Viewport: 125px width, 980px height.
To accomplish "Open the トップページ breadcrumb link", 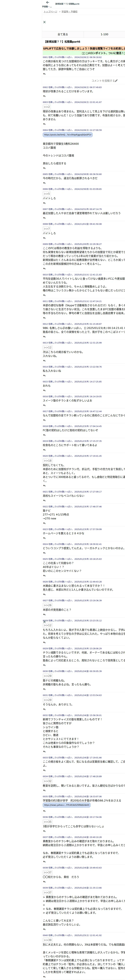I will [50, 12].
